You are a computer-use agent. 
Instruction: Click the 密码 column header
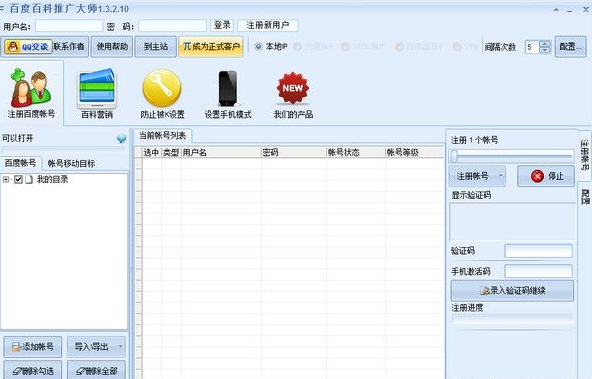point(293,153)
